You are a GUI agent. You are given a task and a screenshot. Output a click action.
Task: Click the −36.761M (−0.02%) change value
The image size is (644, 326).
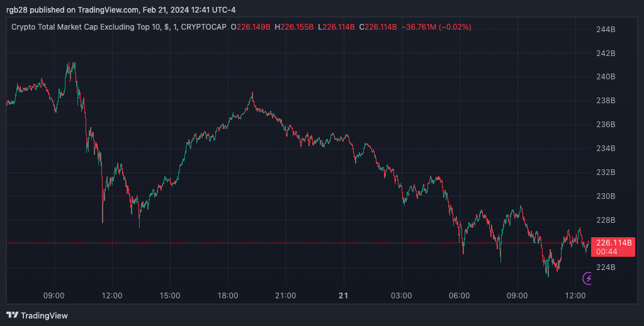pyautogui.click(x=436, y=27)
